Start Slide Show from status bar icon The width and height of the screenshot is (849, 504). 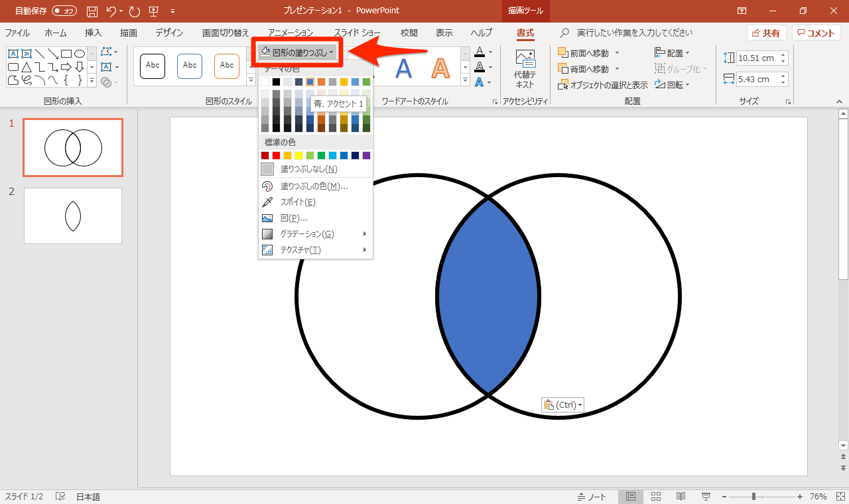(x=706, y=497)
